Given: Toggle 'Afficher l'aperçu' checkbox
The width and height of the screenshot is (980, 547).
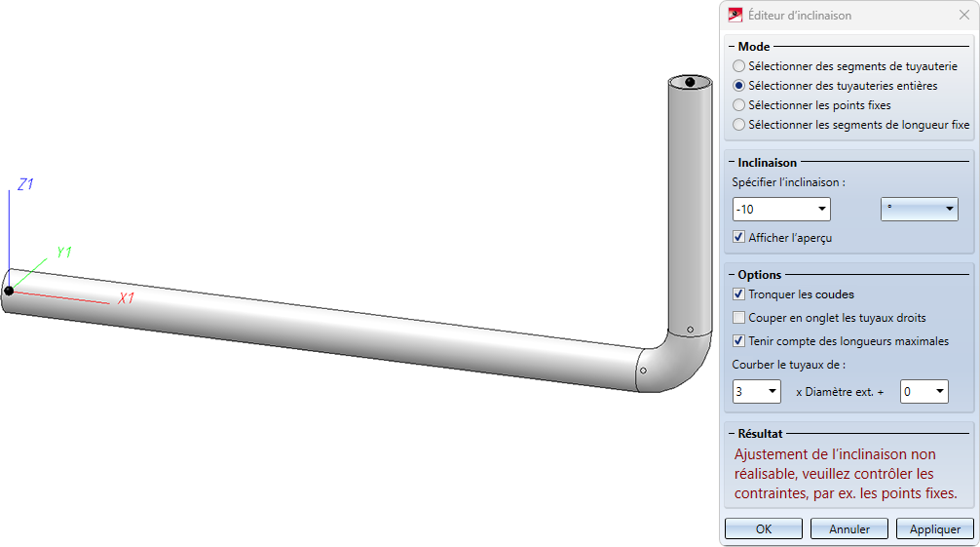Looking at the screenshot, I should coord(738,237).
